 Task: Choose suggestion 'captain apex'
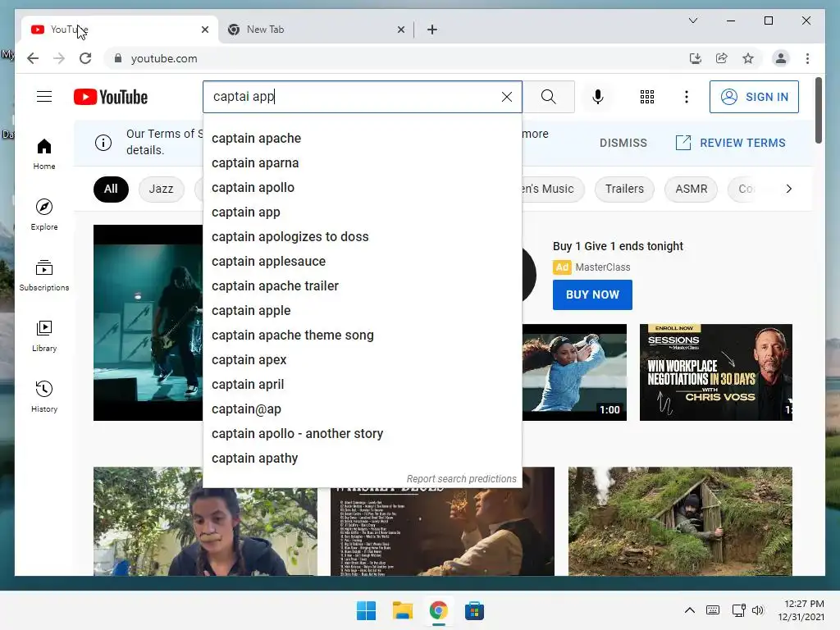point(362,360)
